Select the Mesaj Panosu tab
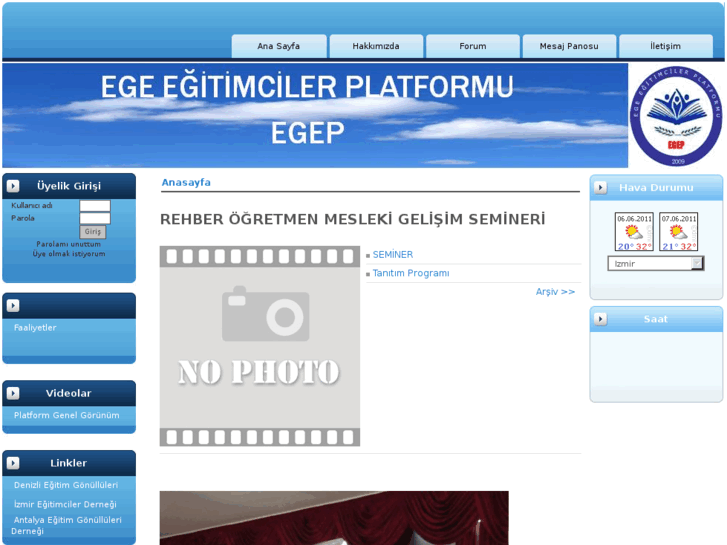Viewport: 727px width, 545px height. (x=569, y=46)
